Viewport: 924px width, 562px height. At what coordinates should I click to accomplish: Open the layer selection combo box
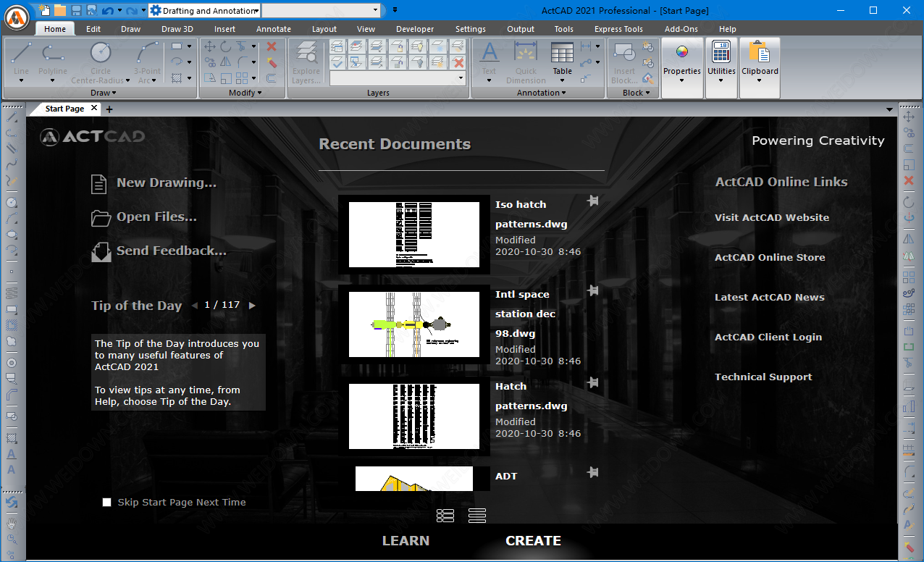click(397, 78)
